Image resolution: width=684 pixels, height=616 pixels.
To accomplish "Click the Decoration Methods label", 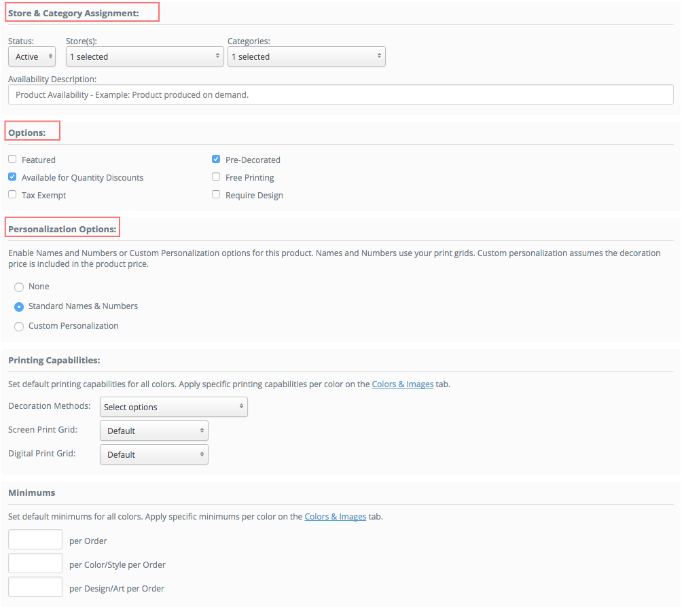I will (x=50, y=405).
